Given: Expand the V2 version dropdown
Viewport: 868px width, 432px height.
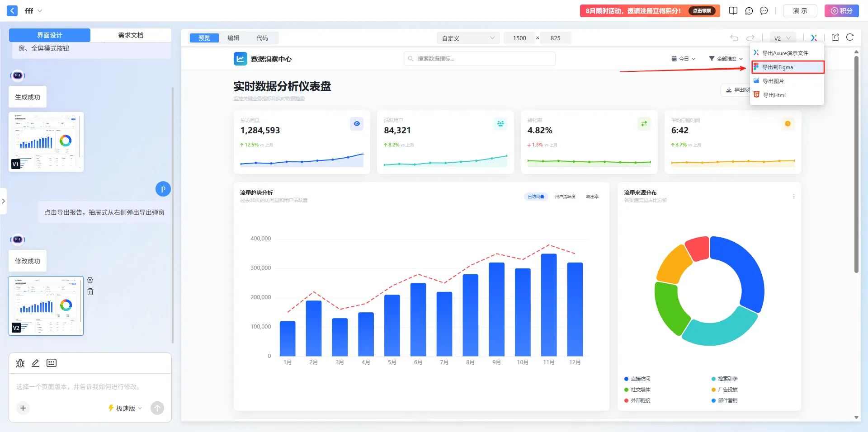Looking at the screenshot, I should (x=782, y=38).
